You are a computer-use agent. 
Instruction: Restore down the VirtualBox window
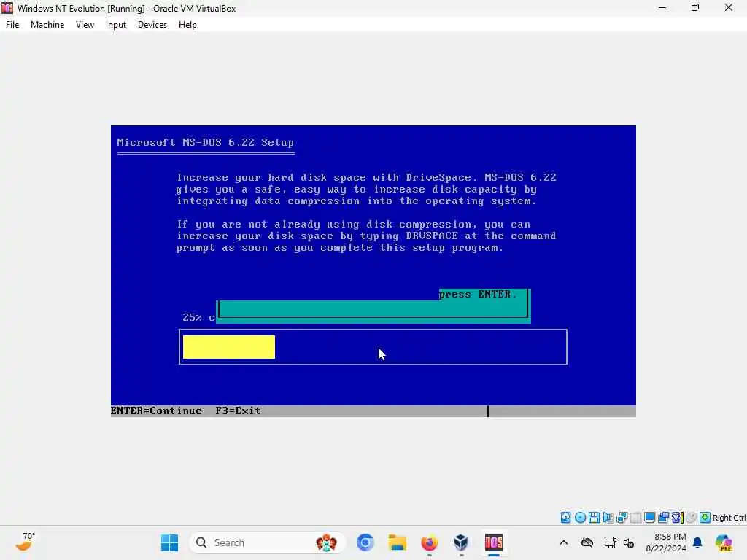(695, 7)
